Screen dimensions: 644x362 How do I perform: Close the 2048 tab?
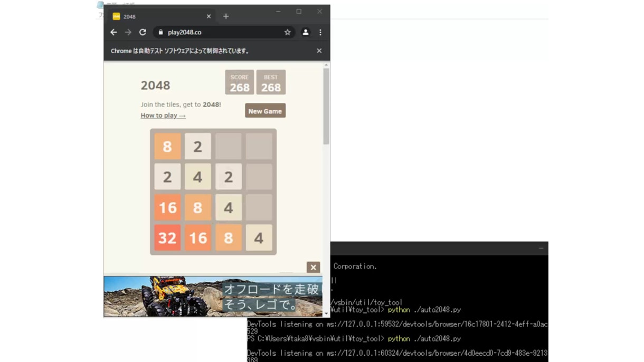coord(209,16)
